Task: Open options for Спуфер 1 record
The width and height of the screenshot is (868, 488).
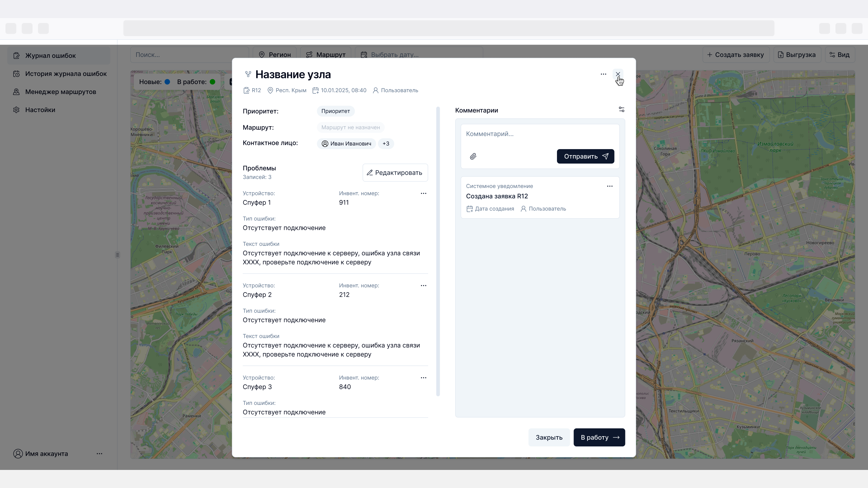Action: 423,193
